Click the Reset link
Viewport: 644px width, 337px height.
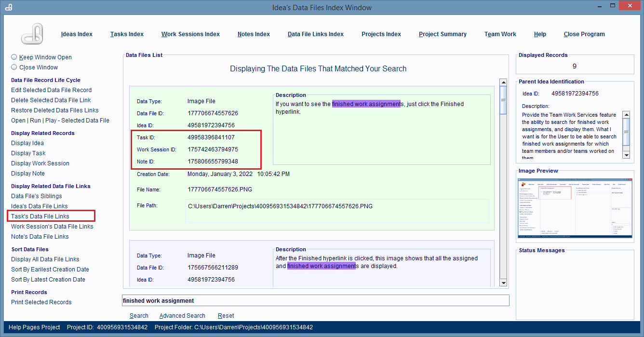click(x=226, y=316)
